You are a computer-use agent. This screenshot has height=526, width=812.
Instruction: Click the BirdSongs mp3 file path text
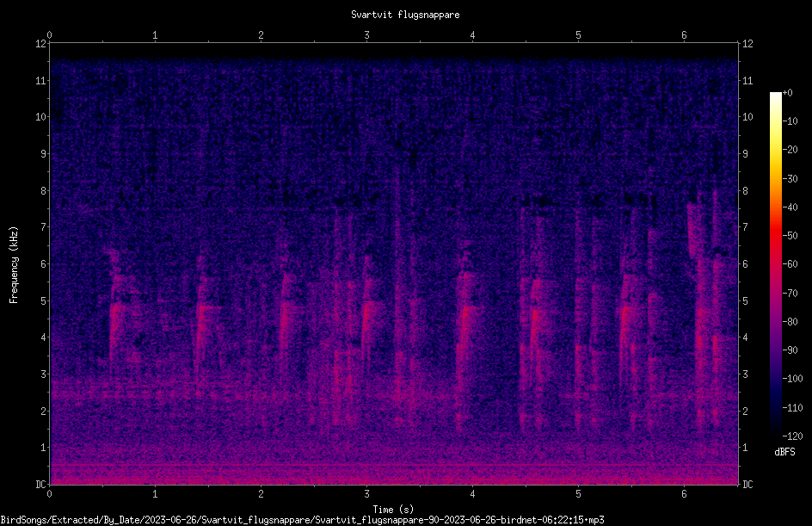(302, 520)
